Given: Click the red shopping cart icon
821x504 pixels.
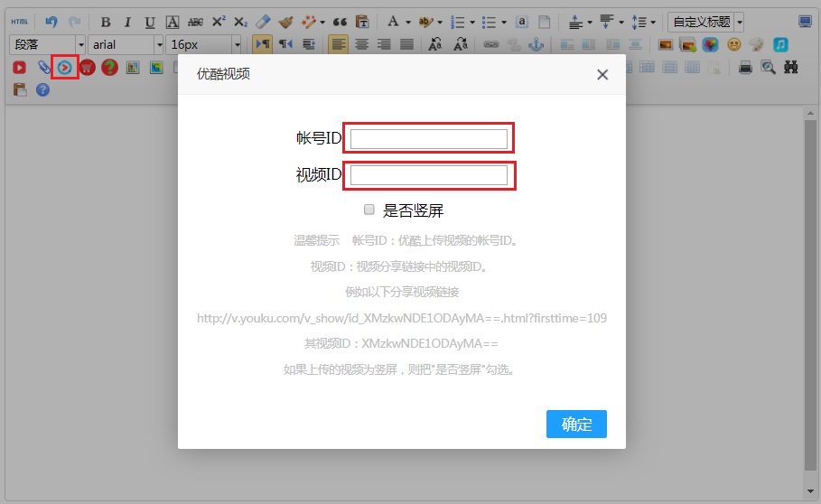Looking at the screenshot, I should coord(87,68).
